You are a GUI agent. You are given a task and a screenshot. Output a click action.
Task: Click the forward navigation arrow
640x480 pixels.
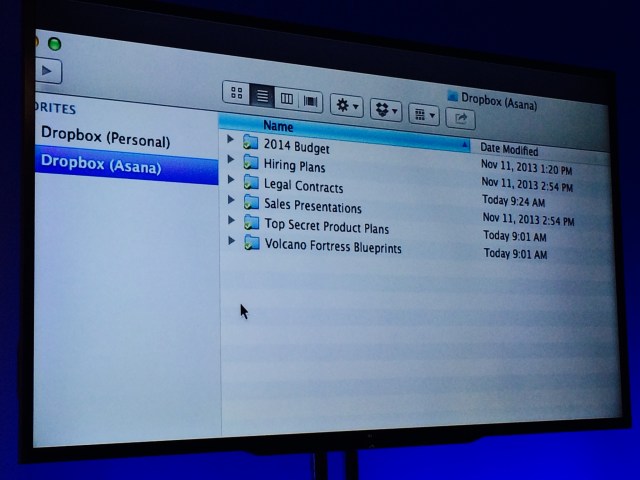47,71
